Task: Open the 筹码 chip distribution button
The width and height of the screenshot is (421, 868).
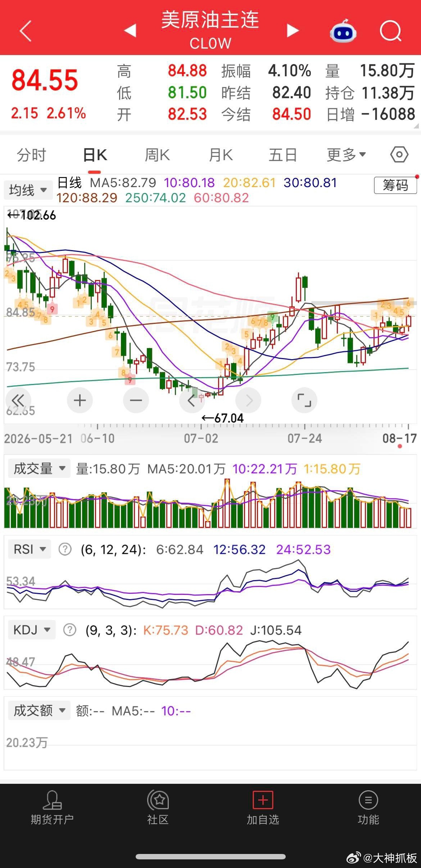Action: pos(395,185)
